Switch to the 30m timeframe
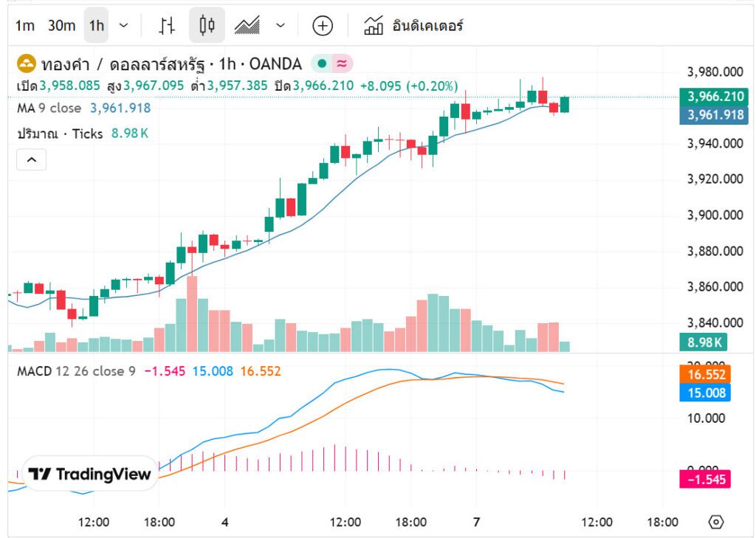This screenshot has height=538, width=756. tap(61, 26)
